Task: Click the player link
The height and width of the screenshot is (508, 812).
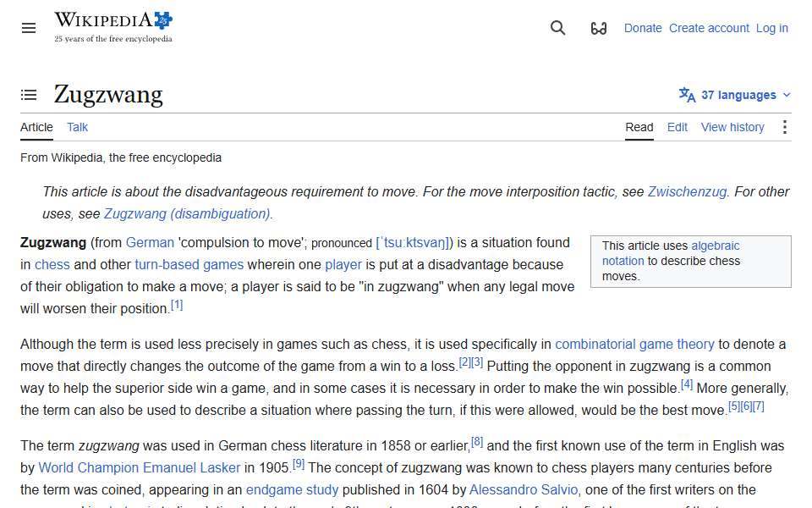Action: pos(343,264)
